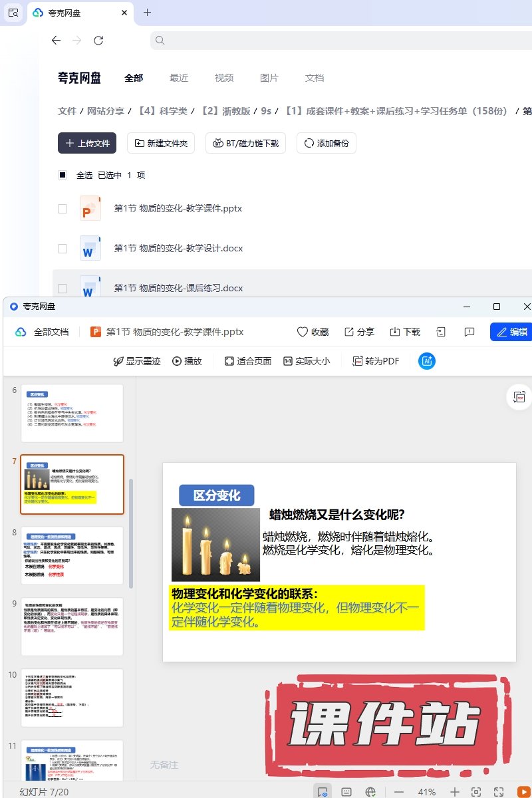Switch to the 视频 tab

tap(223, 78)
